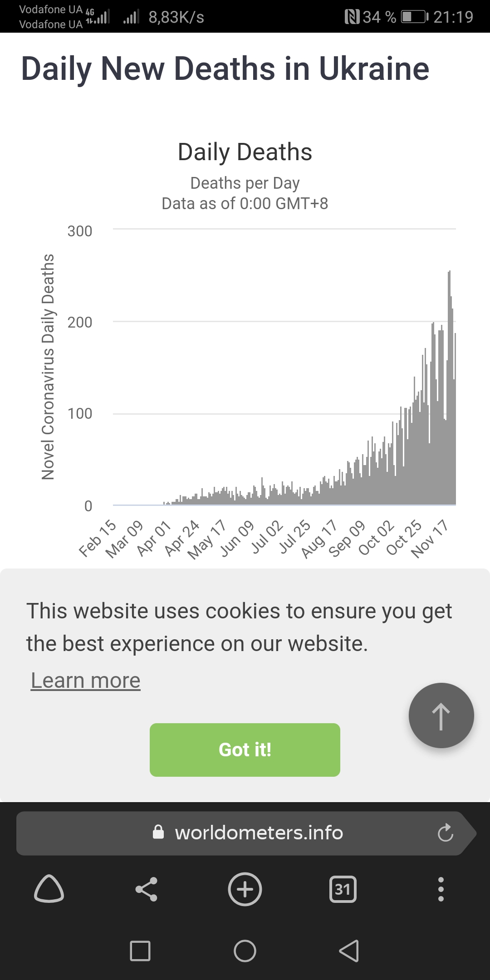Tap the battery indicator in status bar
Image resolution: width=490 pixels, height=980 pixels.
pyautogui.click(x=414, y=17)
